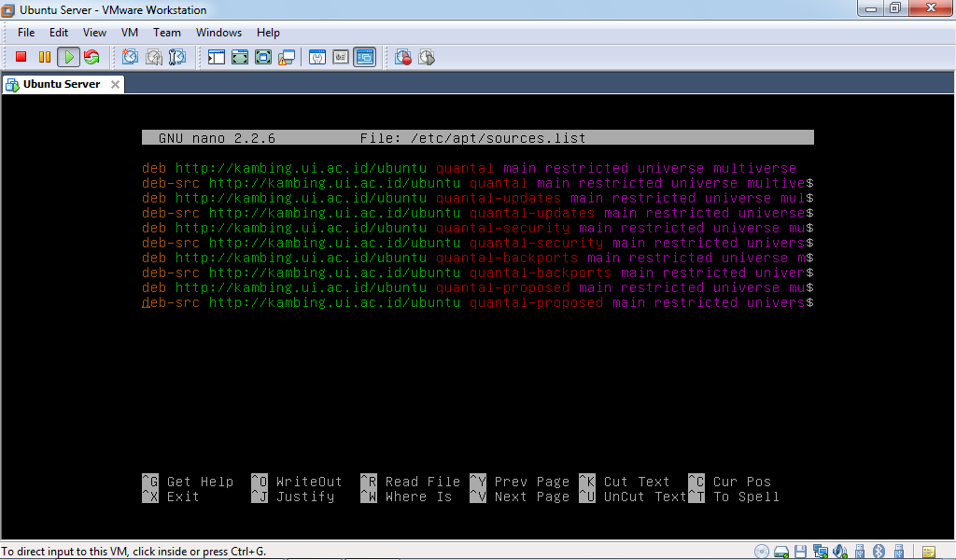Image resolution: width=956 pixels, height=560 pixels.
Task: Click the network adapter status icon
Action: 820,552
